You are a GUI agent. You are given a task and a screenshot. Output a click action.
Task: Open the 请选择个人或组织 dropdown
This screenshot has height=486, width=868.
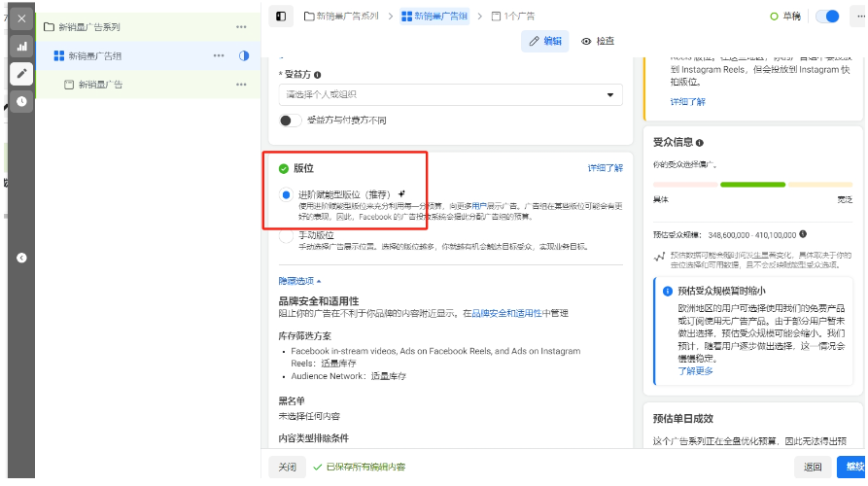pos(451,94)
